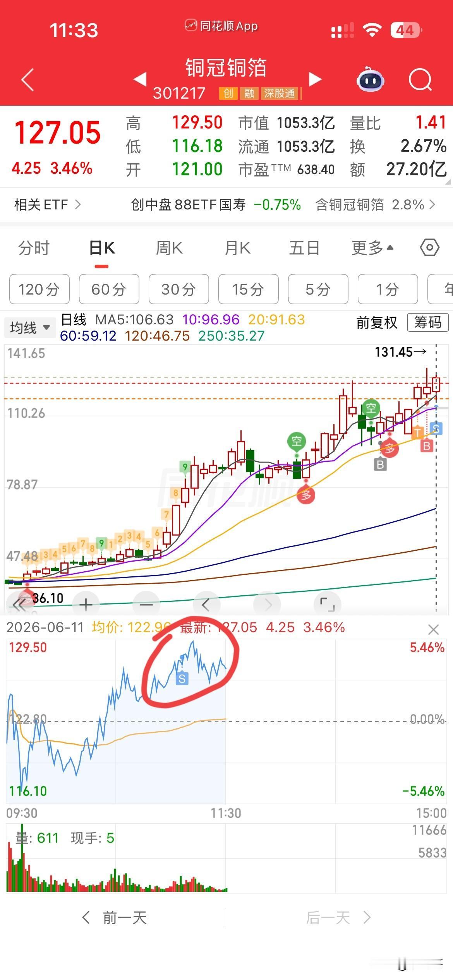The image size is (453, 980).
Task: Tap the minus zoom-out chart control
Action: point(146,604)
